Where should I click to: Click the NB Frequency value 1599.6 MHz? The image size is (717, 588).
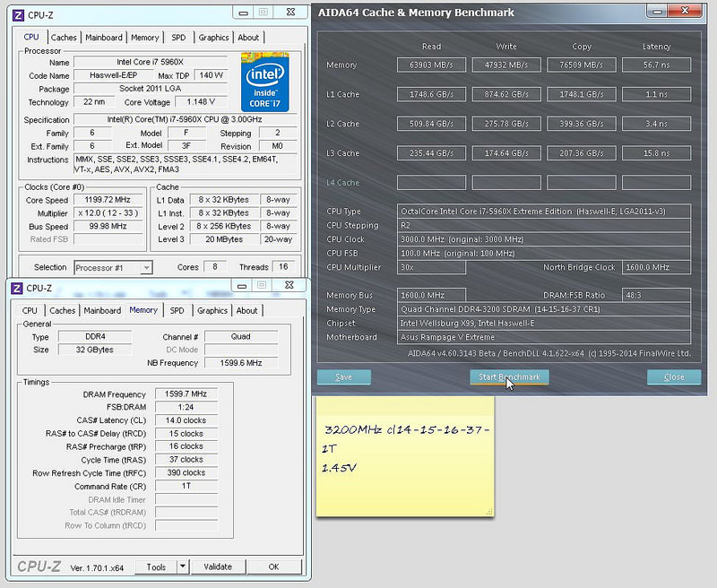tap(241, 363)
